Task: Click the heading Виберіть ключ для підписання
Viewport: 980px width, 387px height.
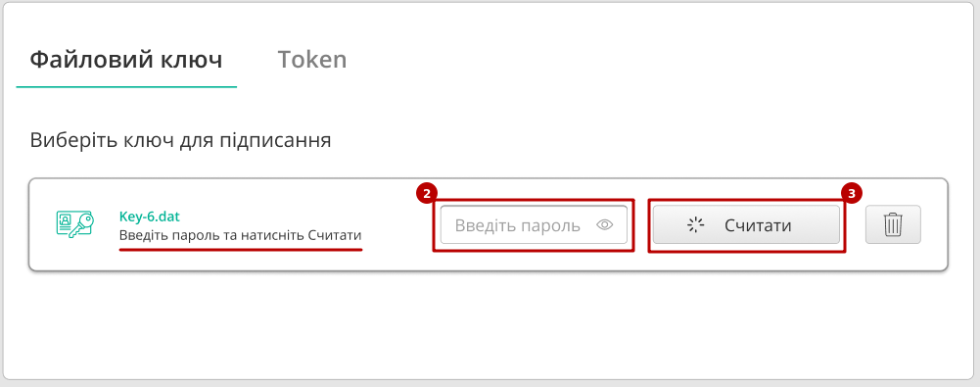Action: pyautogui.click(x=180, y=140)
